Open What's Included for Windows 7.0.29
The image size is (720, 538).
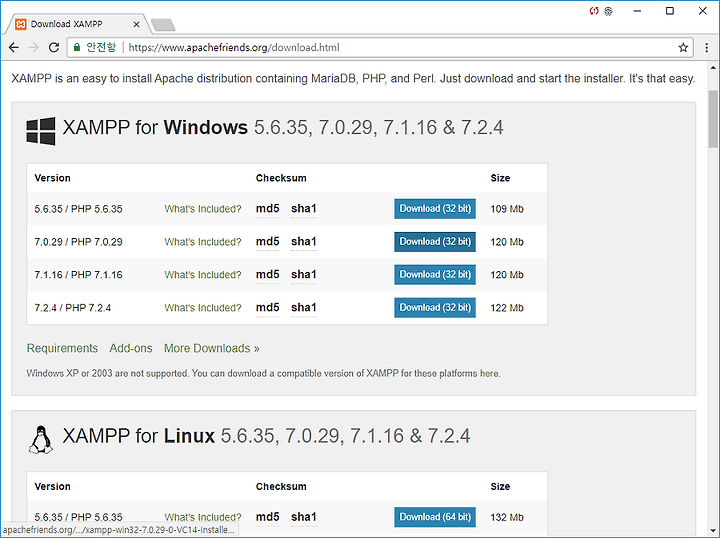click(x=202, y=242)
